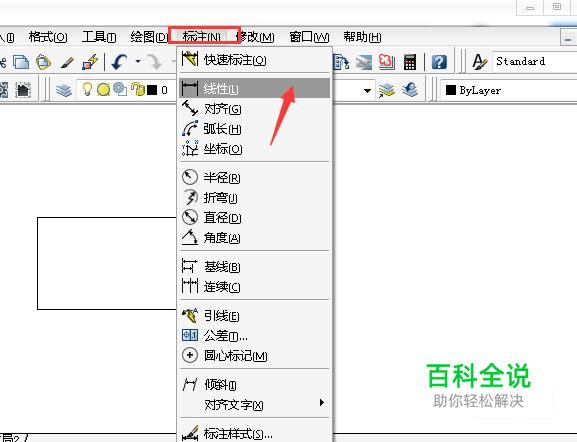The width and height of the screenshot is (577, 442).
Task: Open the Layer Properties Manager icon
Action: pos(64,90)
